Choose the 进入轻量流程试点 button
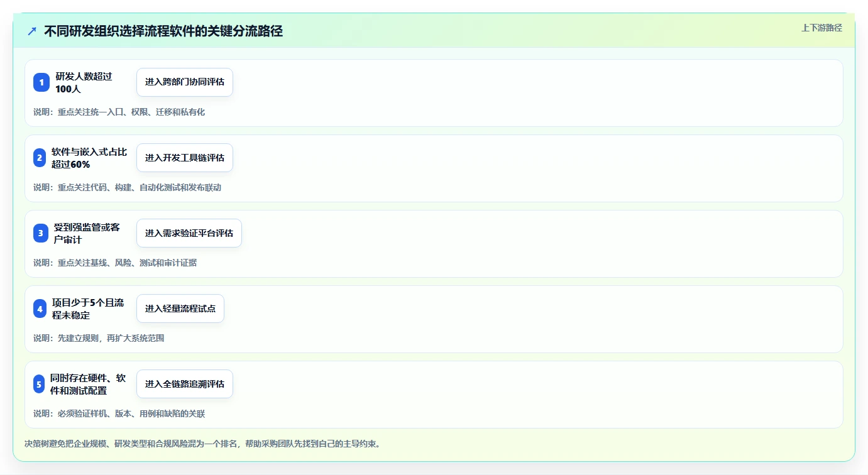Image resolution: width=868 pixels, height=475 pixels. (x=180, y=308)
